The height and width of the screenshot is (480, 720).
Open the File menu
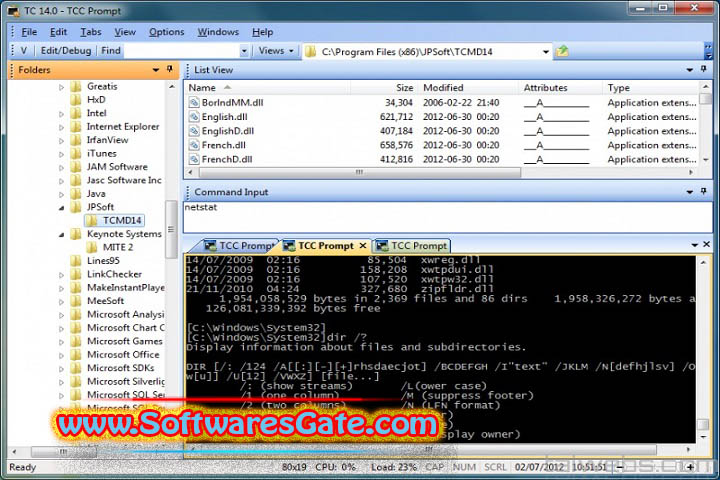pos(29,32)
